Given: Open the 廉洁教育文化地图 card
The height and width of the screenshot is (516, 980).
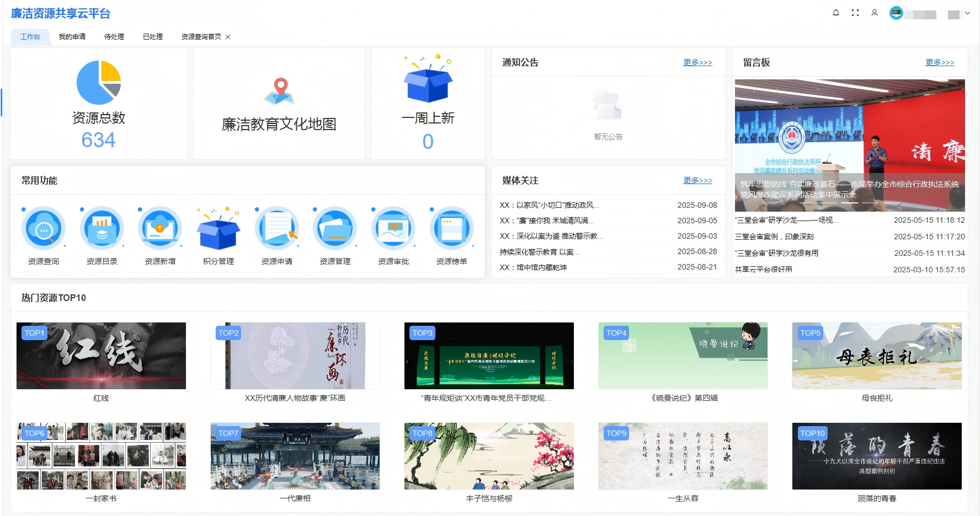Looking at the screenshot, I should tap(279, 105).
